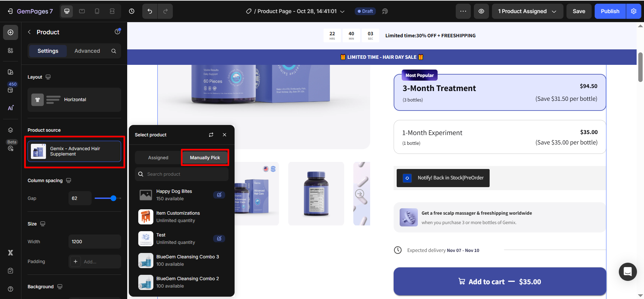Open the sidebar icon below the apps grid
The height and width of the screenshot is (299, 644).
click(10, 72)
